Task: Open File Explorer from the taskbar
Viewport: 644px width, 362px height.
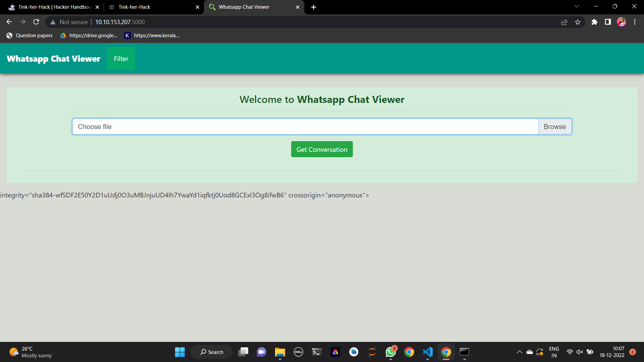Action: [280, 352]
